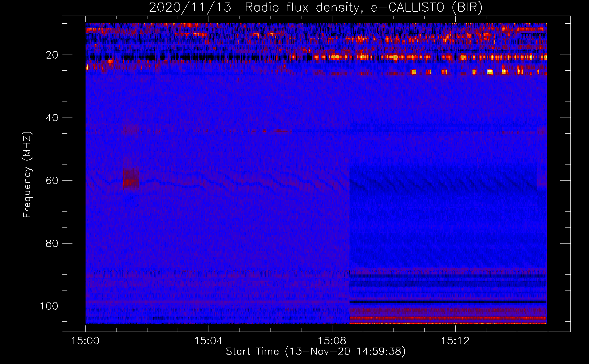Click the '15:04' time tick label
Screen dimensions: 589x364
[209, 341]
